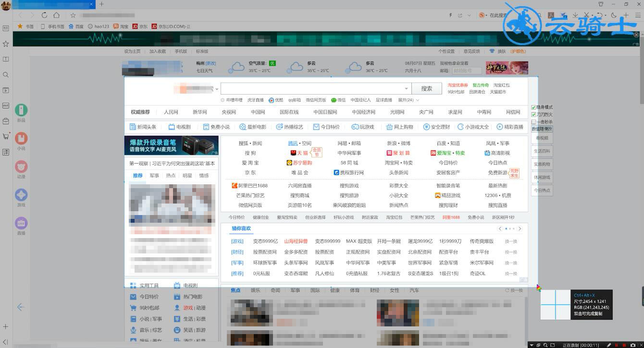This screenshot has height=348, width=644.
Task: Click the 数值随便改 button
Action: [542, 129]
